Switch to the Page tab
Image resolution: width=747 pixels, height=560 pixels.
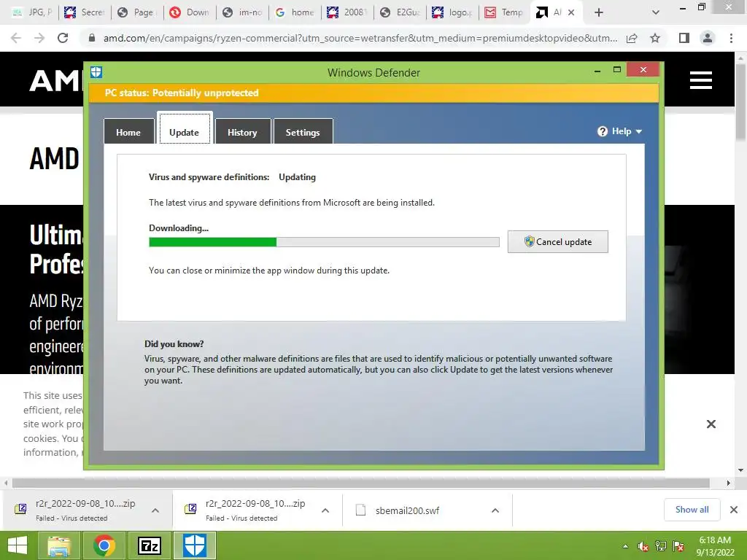click(137, 12)
